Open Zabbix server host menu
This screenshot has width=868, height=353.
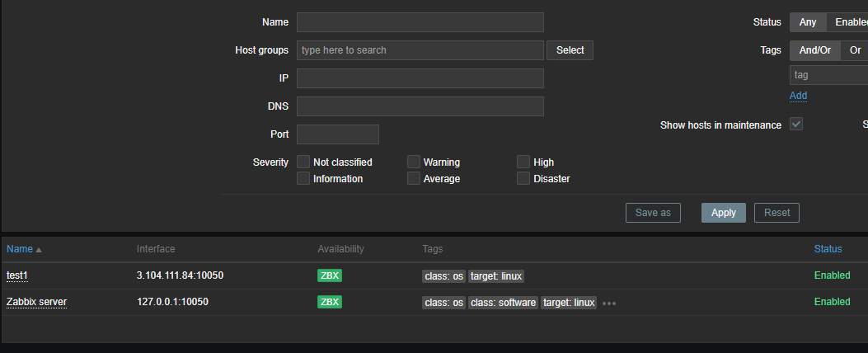click(x=36, y=302)
